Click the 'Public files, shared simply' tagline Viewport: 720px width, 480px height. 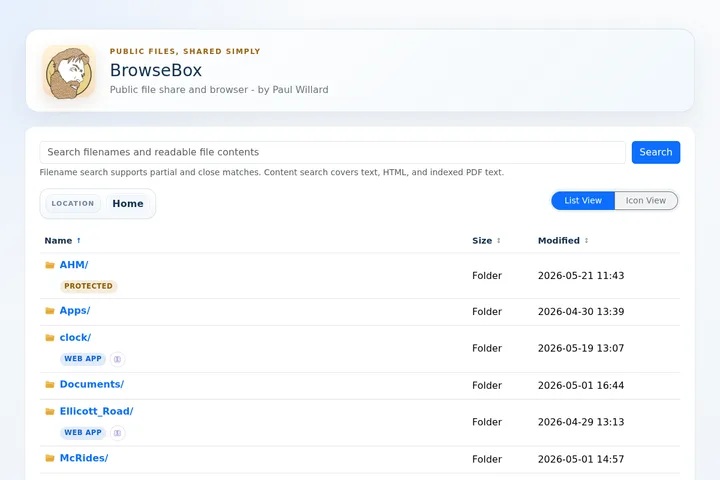pyautogui.click(x=185, y=51)
